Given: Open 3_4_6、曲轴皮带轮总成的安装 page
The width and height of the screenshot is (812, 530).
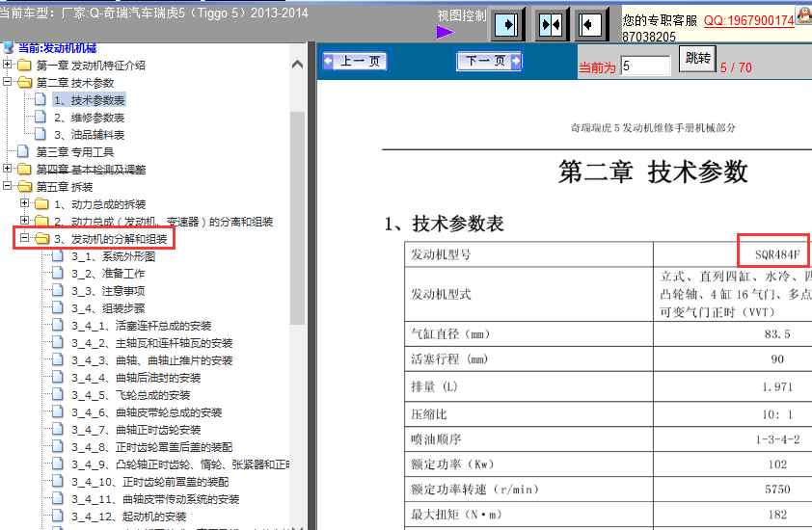Looking at the screenshot, I should [147, 412].
